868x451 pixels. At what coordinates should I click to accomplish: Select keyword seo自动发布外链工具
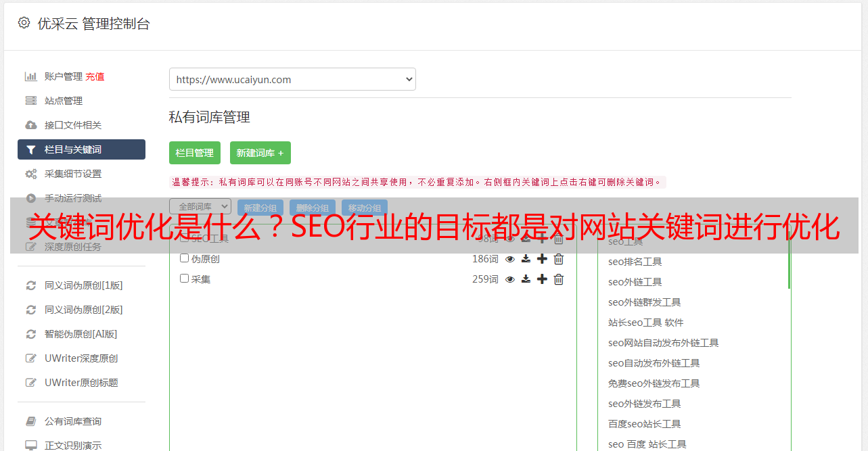(x=654, y=363)
